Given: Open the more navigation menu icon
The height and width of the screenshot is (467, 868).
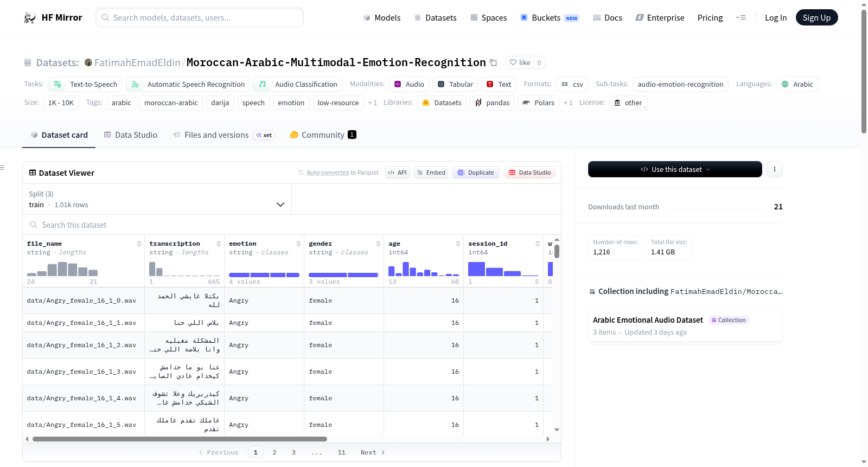Looking at the screenshot, I should [x=741, y=18].
